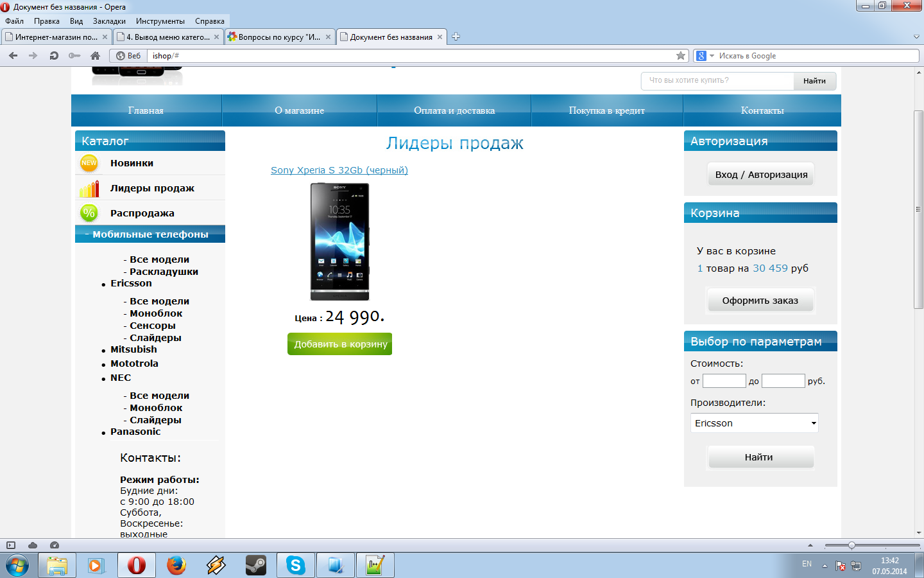Viewport: 924px width, 578px height.
Task: Go to Главная in the navigation bar
Action: pyautogui.click(x=146, y=110)
